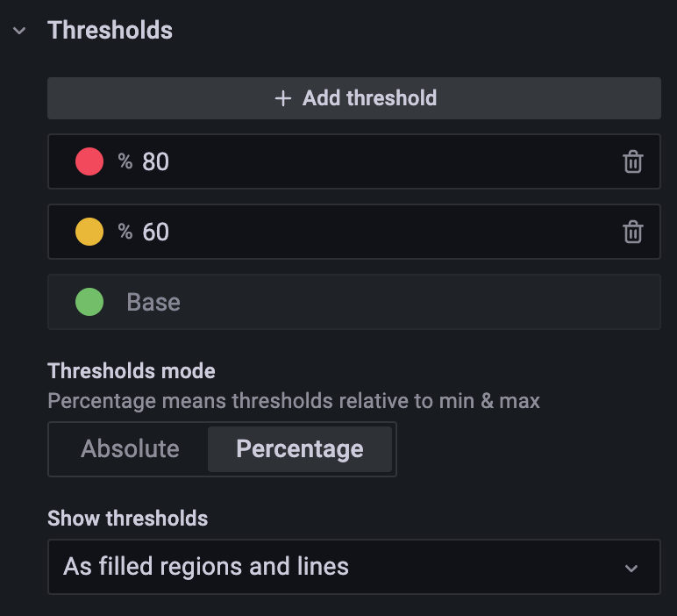The image size is (677, 616).
Task: Click the dropdown arrow in Show thresholds
Action: pyautogui.click(x=631, y=568)
